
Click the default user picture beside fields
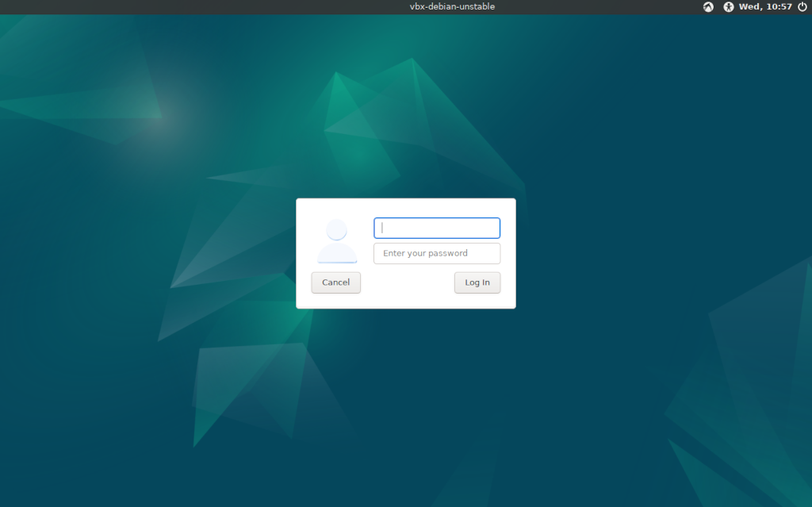pos(336,241)
